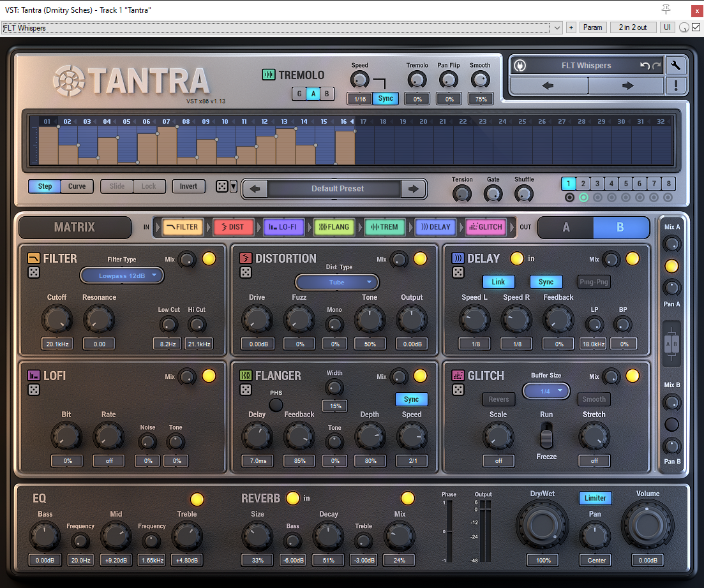Go to previous plugin preset

pos(548,85)
